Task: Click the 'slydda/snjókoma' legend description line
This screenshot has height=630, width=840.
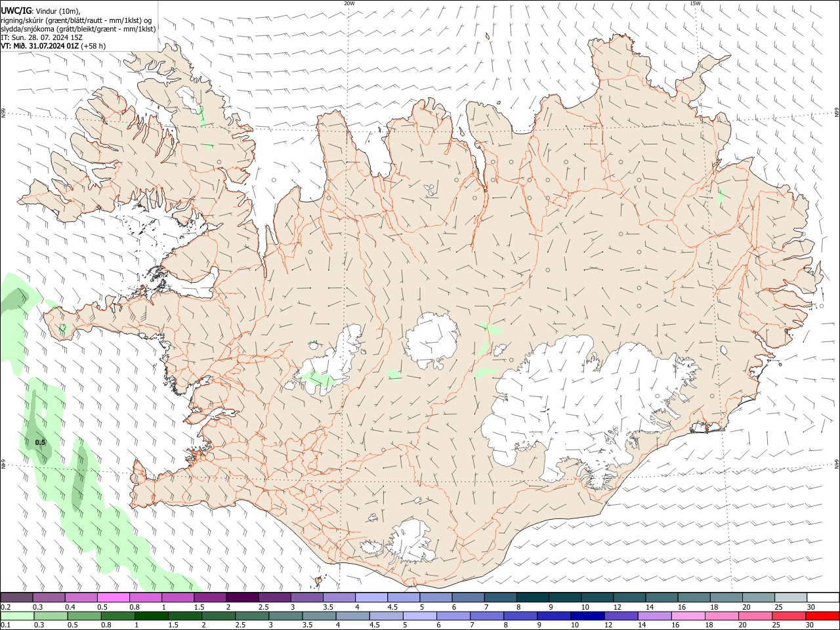Action: pyautogui.click(x=78, y=29)
